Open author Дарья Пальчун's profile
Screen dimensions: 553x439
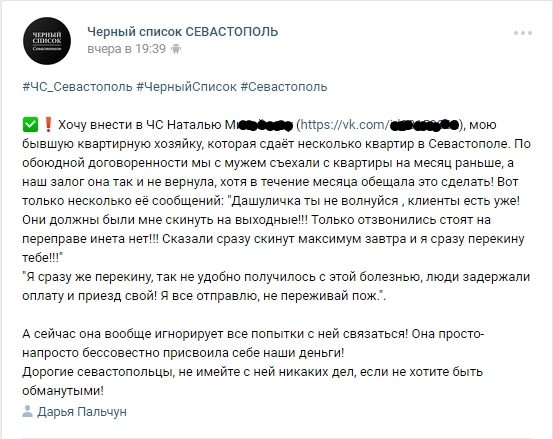click(82, 411)
